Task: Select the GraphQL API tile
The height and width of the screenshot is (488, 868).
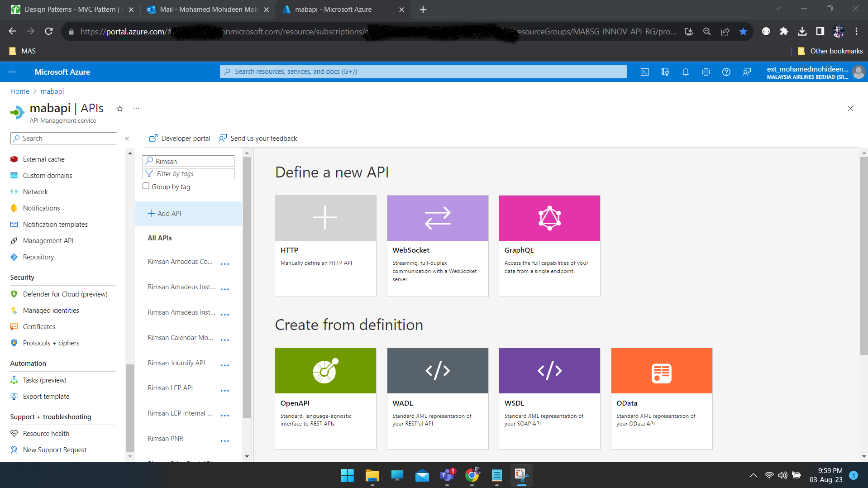Action: tap(549, 246)
